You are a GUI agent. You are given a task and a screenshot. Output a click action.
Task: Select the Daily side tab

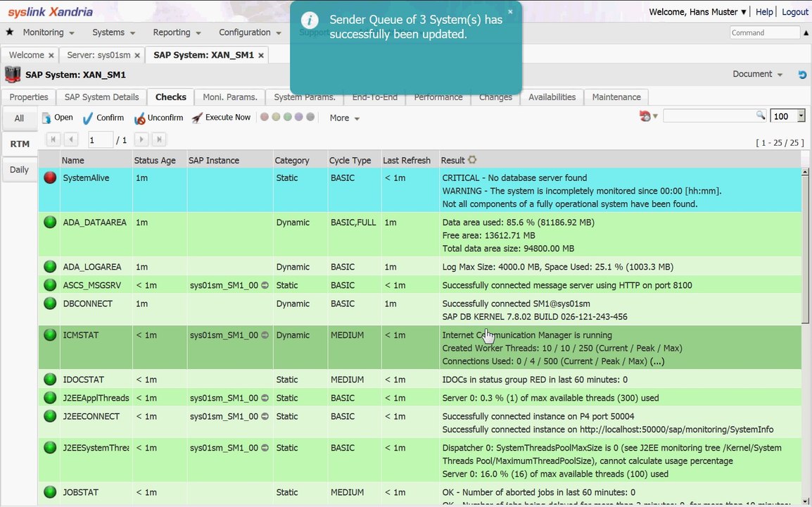[x=19, y=170]
